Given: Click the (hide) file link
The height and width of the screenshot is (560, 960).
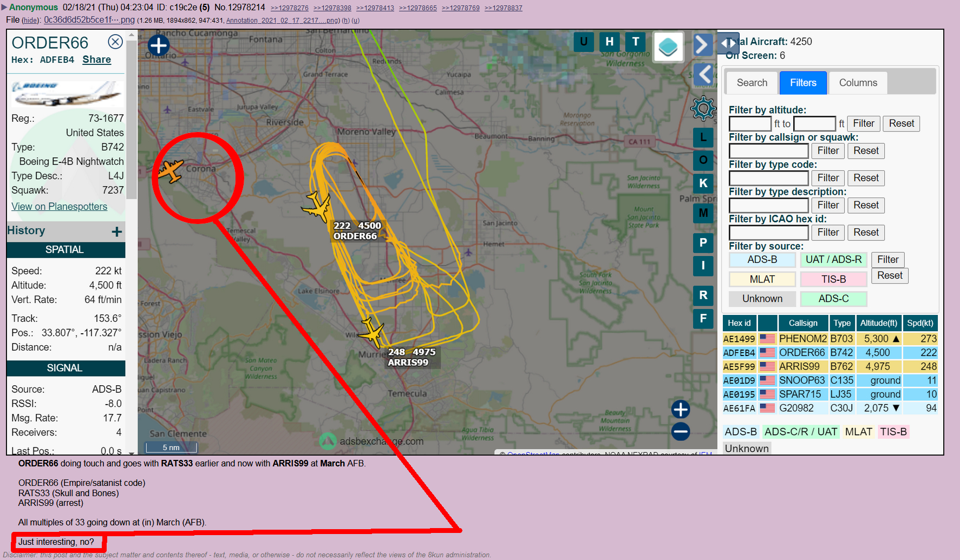Looking at the screenshot, I should pos(31,21).
